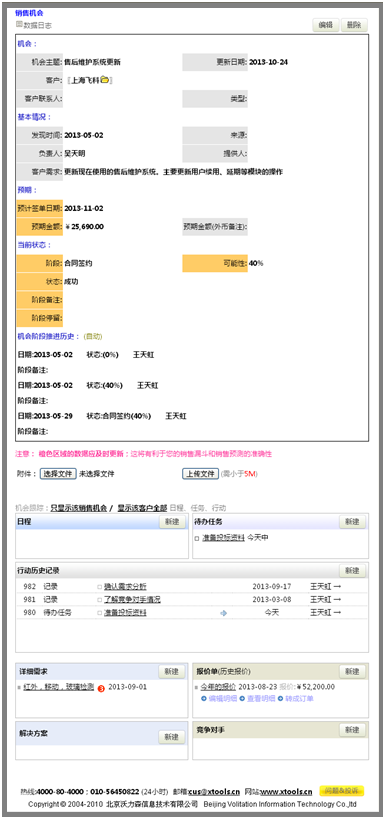Open the 确认需求分析 record

pos(125,587)
